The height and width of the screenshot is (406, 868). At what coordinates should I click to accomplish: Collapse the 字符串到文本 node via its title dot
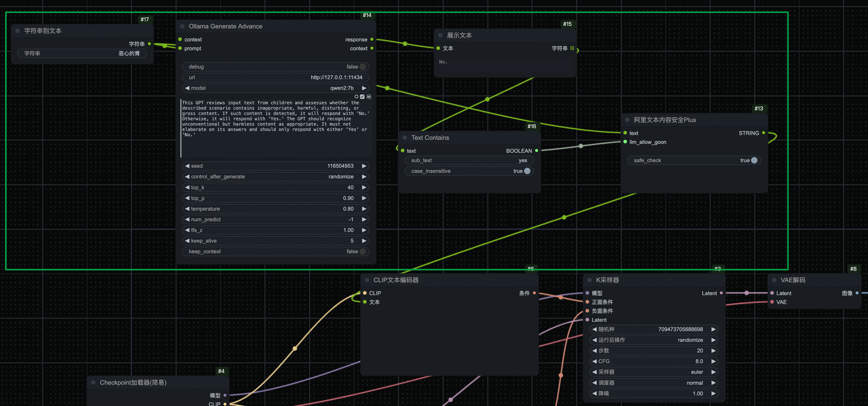(x=18, y=31)
